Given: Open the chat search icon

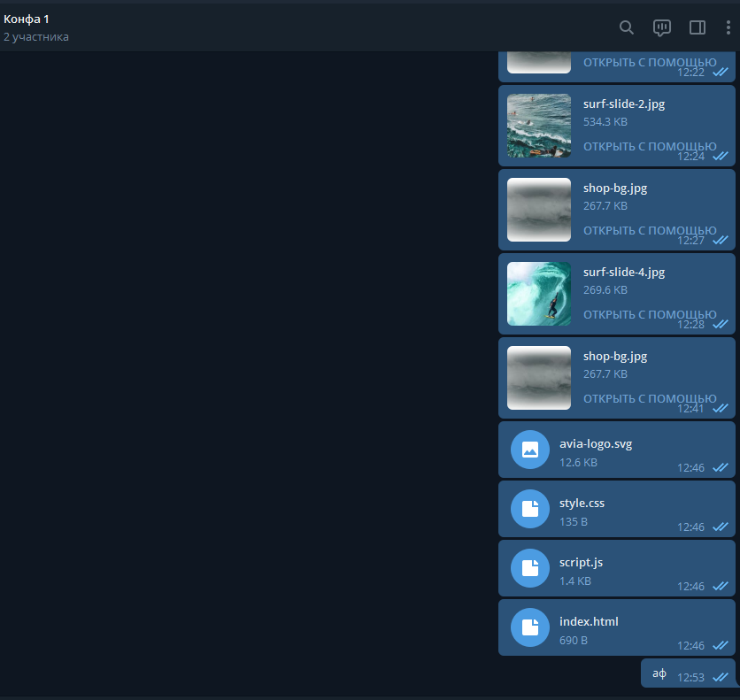Looking at the screenshot, I should [x=627, y=27].
